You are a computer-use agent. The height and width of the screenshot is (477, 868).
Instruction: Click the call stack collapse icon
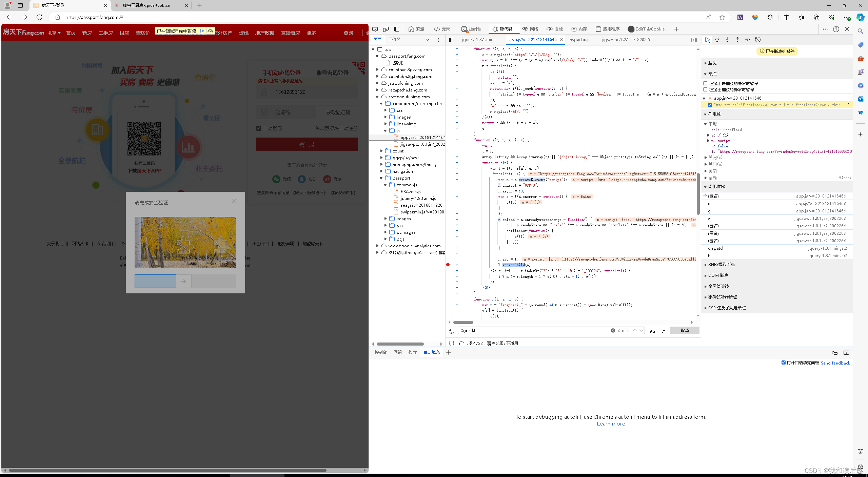coord(705,186)
